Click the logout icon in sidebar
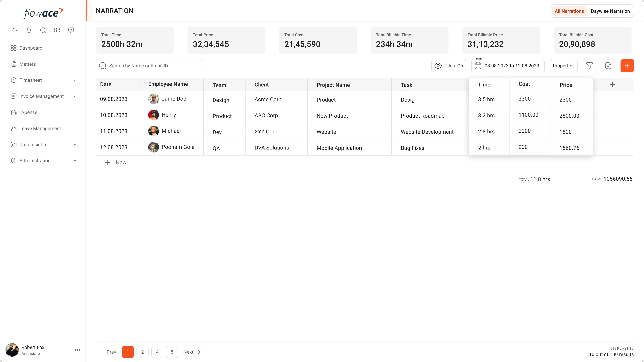This screenshot has width=644, height=362. tap(15, 30)
